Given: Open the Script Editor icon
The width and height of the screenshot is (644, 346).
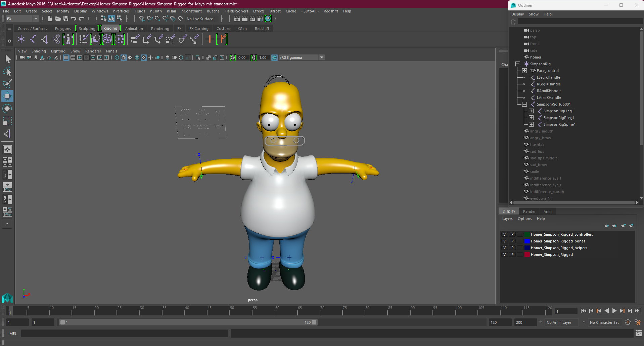Looking at the screenshot, I should (638, 334).
